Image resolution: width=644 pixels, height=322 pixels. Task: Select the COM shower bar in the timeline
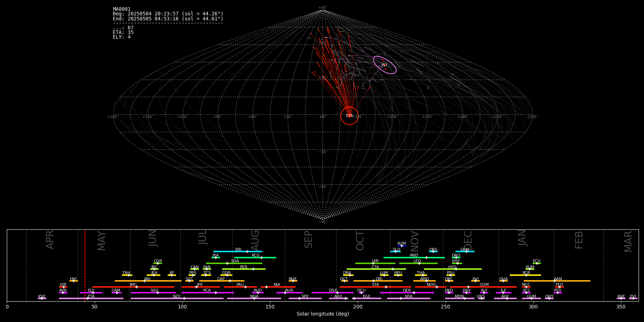pos(483,287)
